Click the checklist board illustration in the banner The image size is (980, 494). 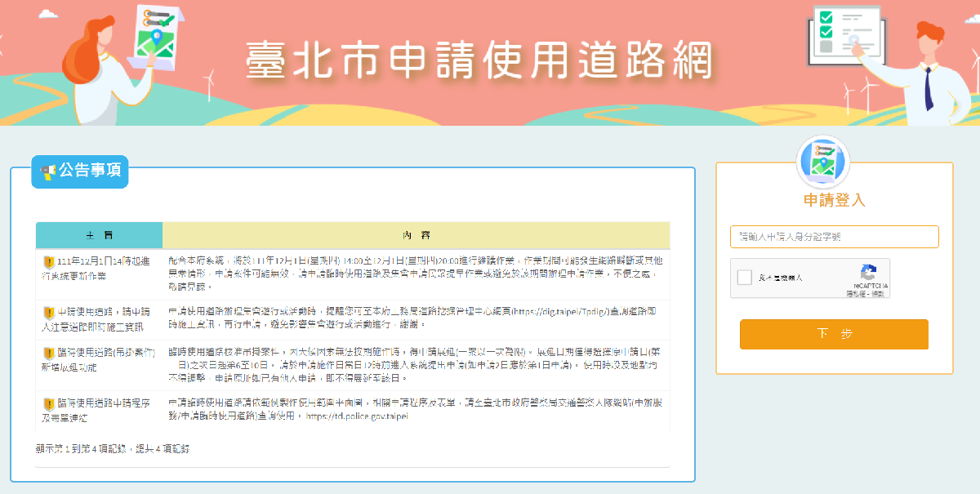pos(844,33)
